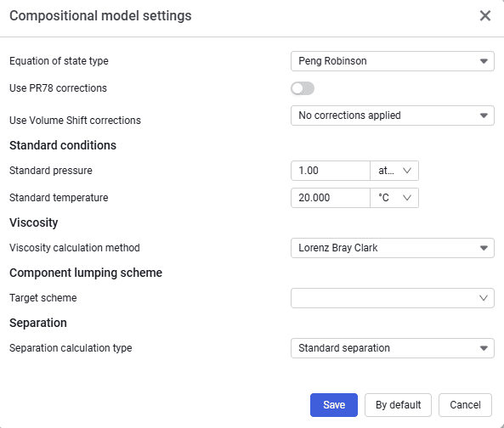
Task: Click the Equation of state type label
Action: click(59, 61)
